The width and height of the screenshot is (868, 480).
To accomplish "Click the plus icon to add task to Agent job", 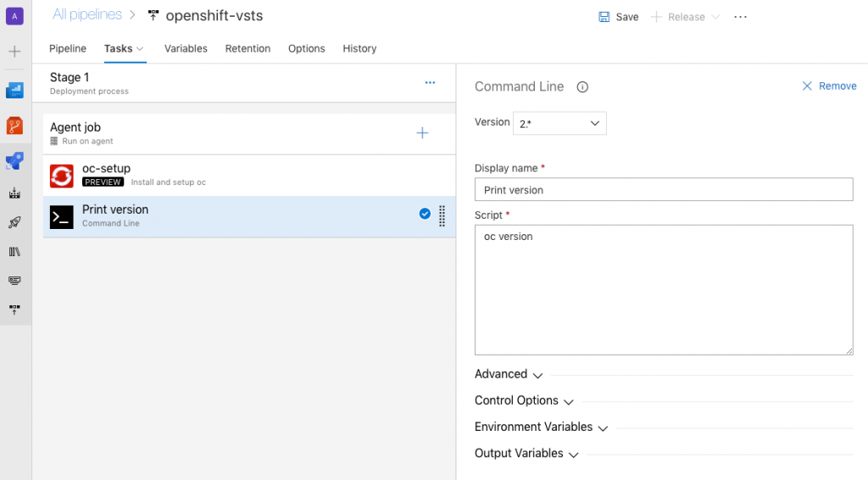I will (422, 133).
